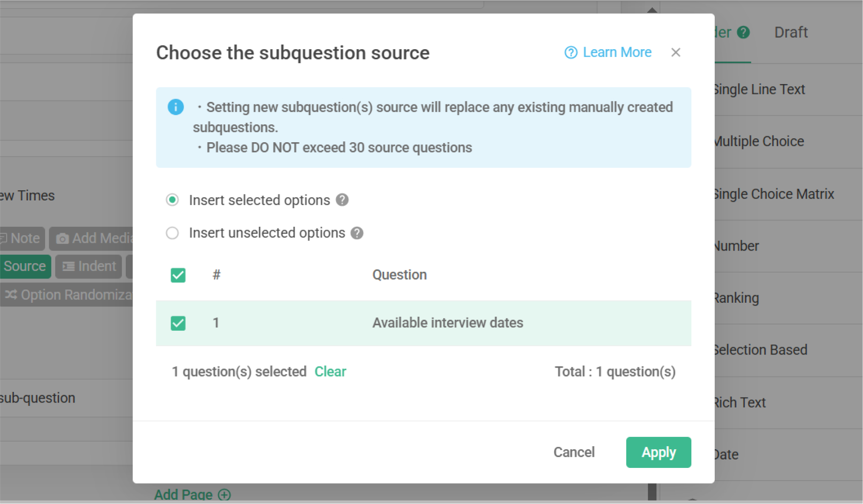The width and height of the screenshot is (863, 504).
Task: Click the info icon in the blue notice banner
Action: click(x=175, y=107)
